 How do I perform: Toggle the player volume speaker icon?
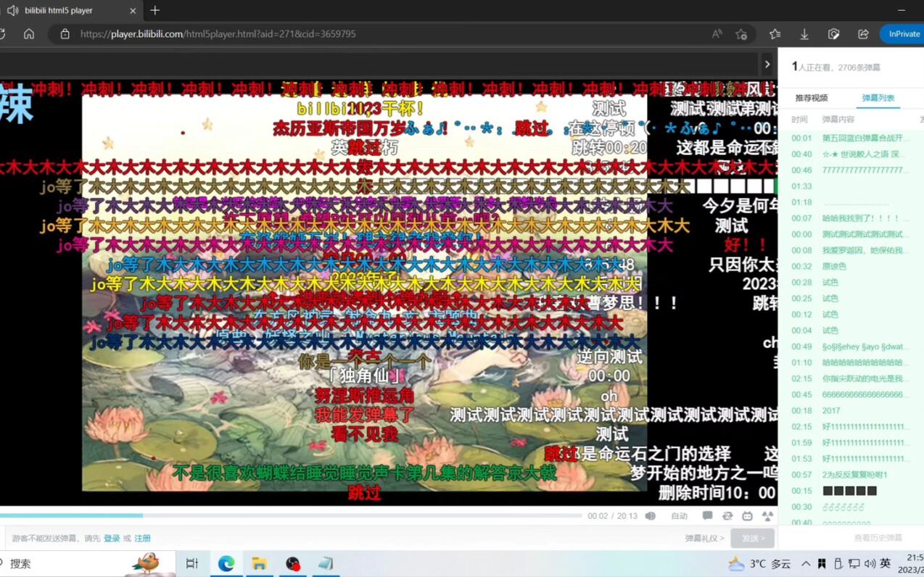pos(651,516)
